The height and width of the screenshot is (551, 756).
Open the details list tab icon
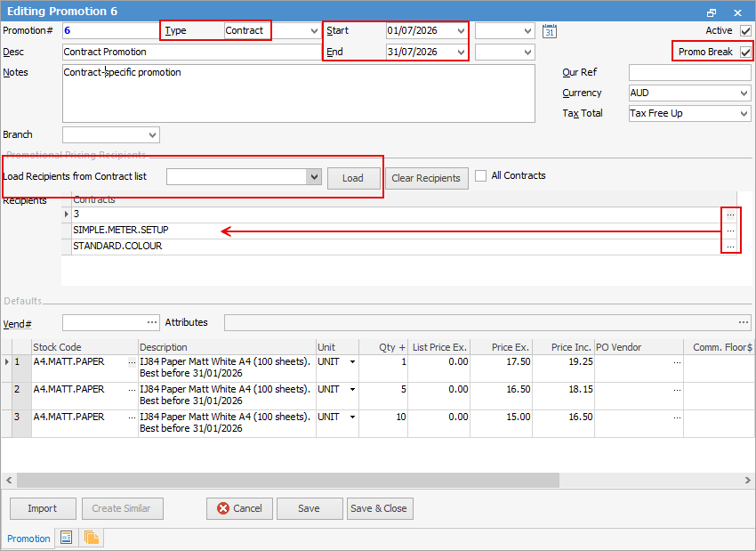(67, 537)
